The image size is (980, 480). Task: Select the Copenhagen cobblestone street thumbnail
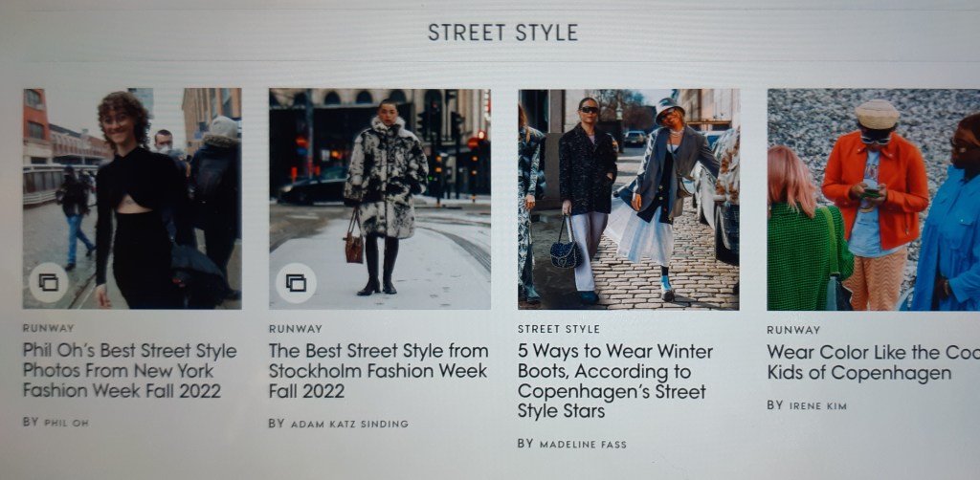629,200
